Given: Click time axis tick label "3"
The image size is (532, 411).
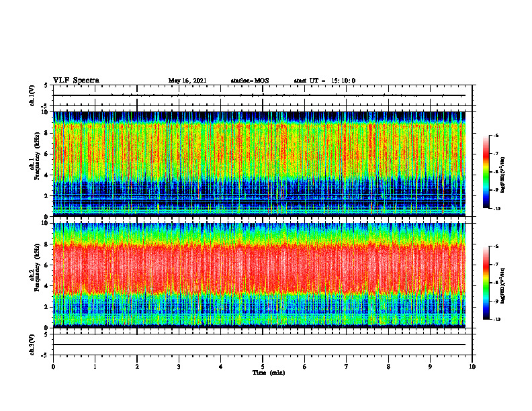Looking at the screenshot, I should (179, 367).
